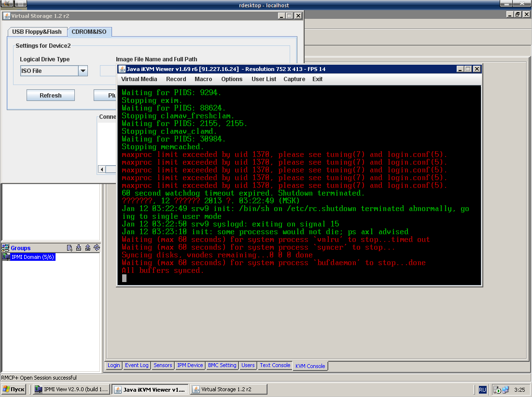Click Exit in iKVM Viewer menu bar
The width and height of the screenshot is (532, 397).
tap(317, 79)
